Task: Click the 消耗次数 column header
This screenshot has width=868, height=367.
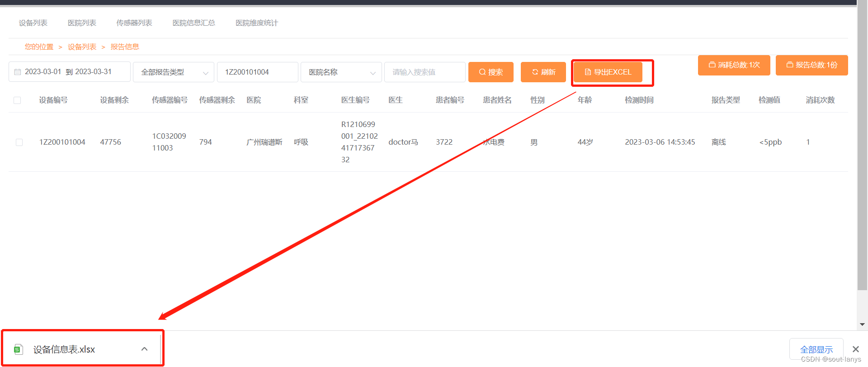Action: pos(820,100)
